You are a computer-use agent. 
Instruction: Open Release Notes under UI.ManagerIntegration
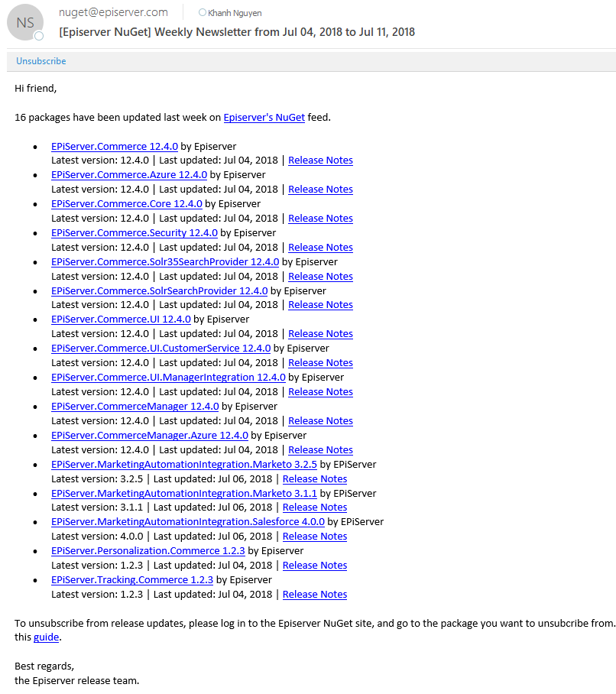(x=320, y=392)
